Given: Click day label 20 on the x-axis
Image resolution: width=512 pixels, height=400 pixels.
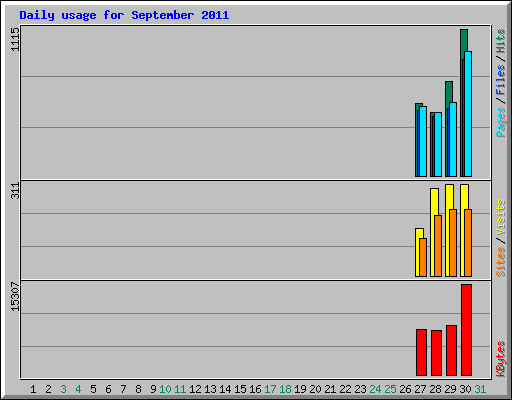Looking at the screenshot, I should [315, 389].
